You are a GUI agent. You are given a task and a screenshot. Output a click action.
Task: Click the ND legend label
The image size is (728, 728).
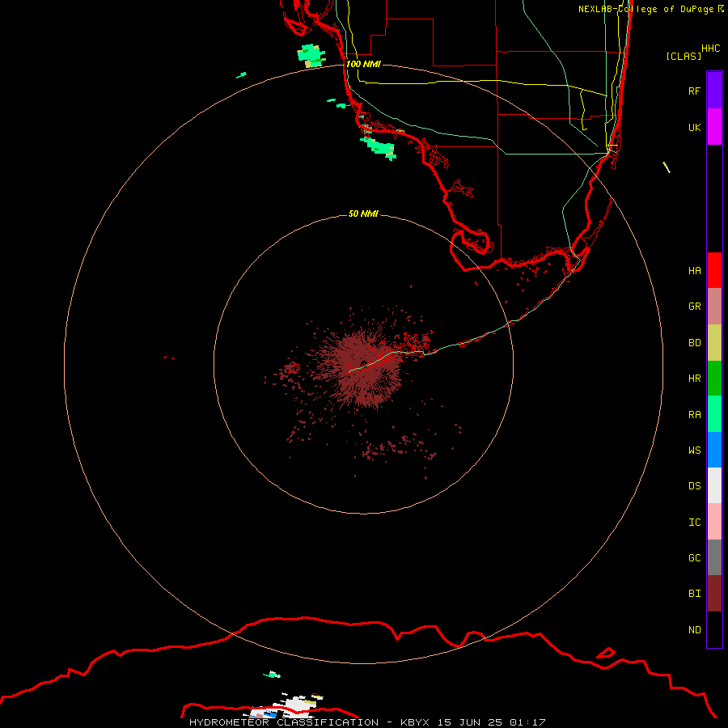point(694,630)
